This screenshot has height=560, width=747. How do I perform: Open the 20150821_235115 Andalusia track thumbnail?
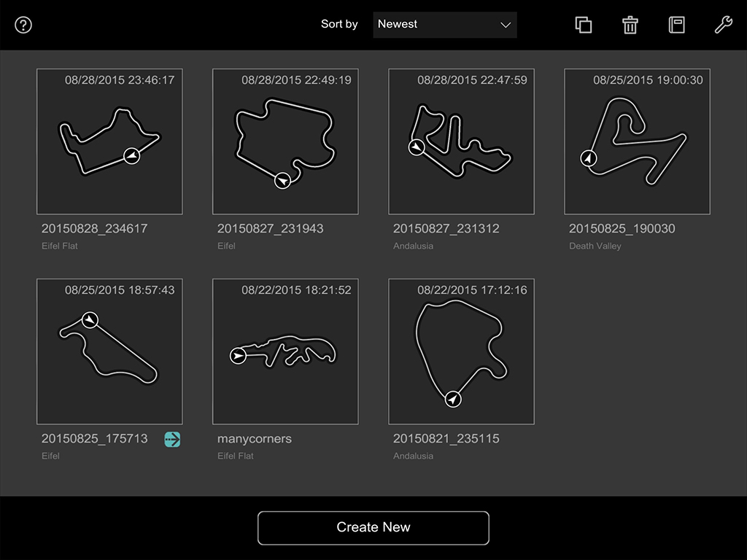click(x=461, y=351)
